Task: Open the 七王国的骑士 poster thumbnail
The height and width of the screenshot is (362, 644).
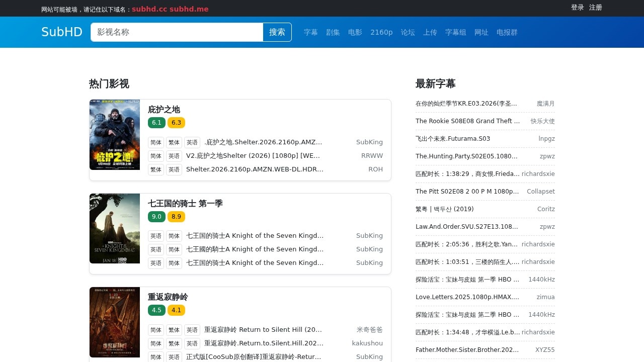Action: click(115, 229)
